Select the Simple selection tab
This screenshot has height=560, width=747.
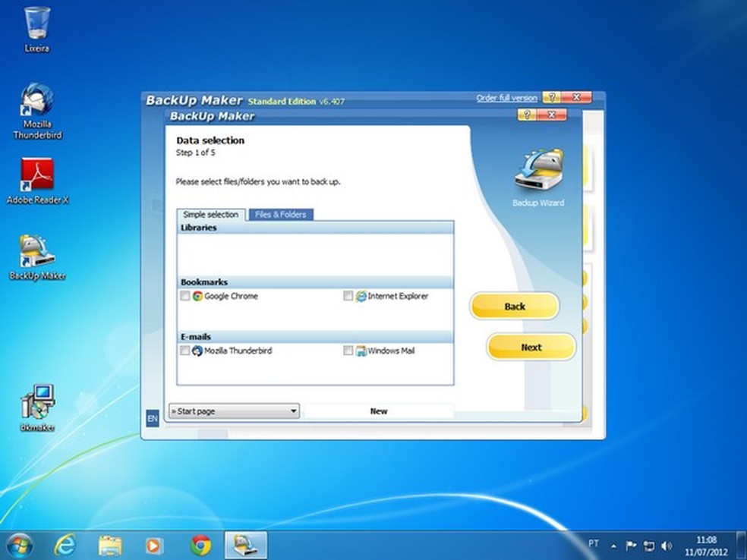pyautogui.click(x=210, y=215)
